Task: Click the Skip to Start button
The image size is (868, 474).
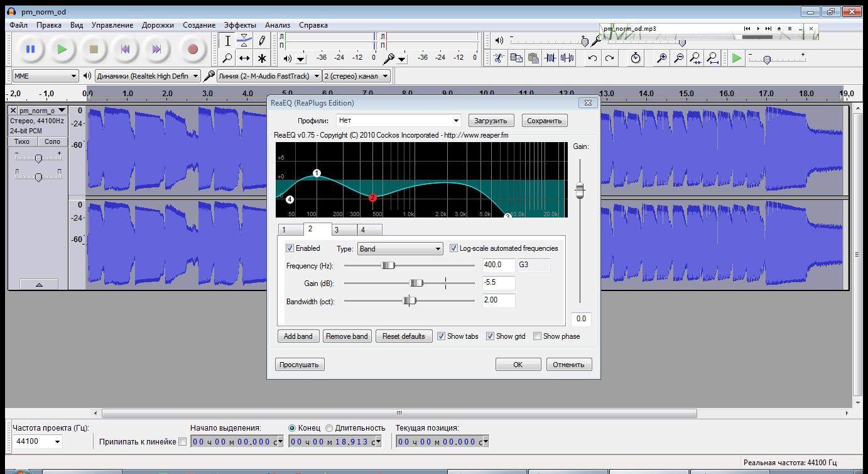Action: coord(125,49)
